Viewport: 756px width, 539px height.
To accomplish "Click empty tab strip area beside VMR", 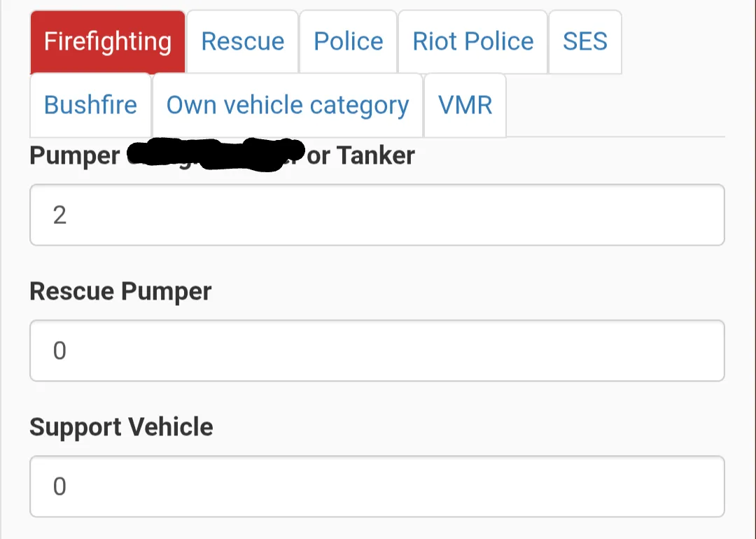I will (616, 106).
